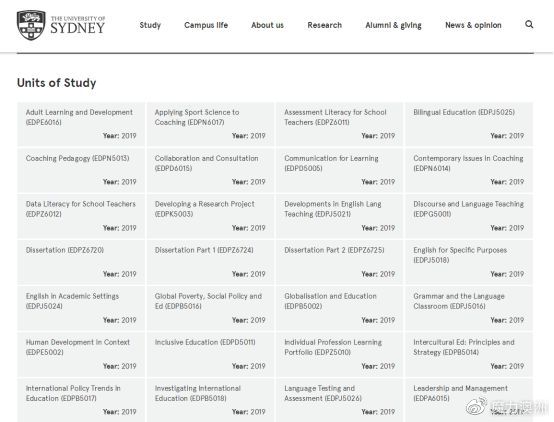Open the Alumni & giving menu
The width and height of the screenshot is (554, 422).
pos(394,25)
